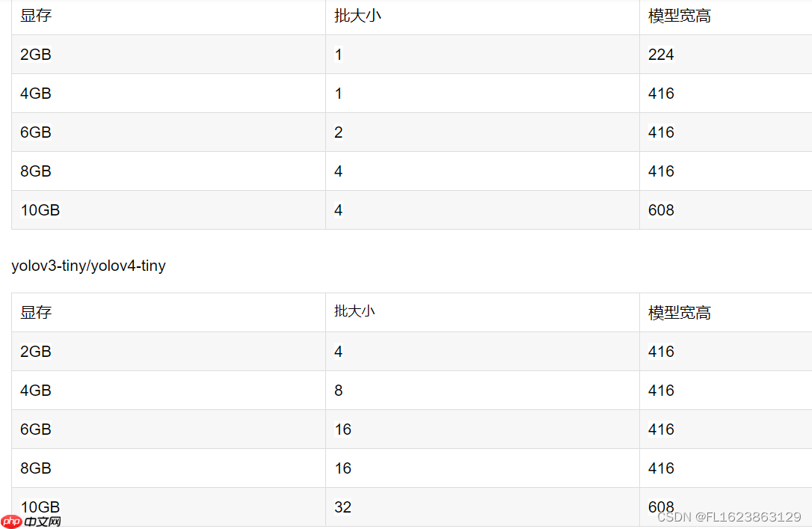Click 模型宽高 header in the upper table
The width and height of the screenshot is (812, 529).
pos(679,16)
